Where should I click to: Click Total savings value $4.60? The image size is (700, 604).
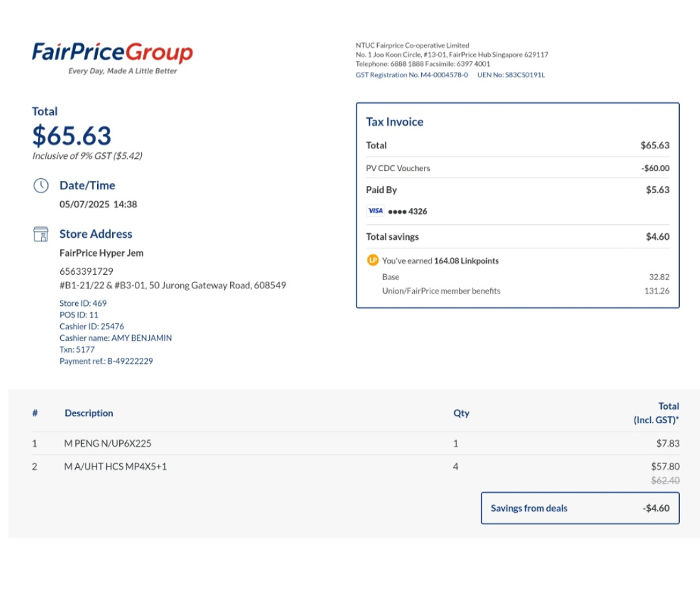658,237
